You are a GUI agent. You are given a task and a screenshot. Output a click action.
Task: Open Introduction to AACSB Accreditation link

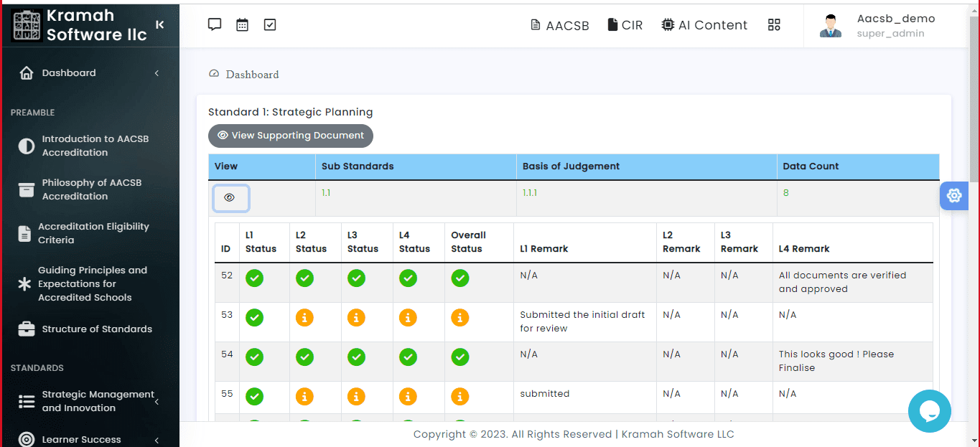95,146
